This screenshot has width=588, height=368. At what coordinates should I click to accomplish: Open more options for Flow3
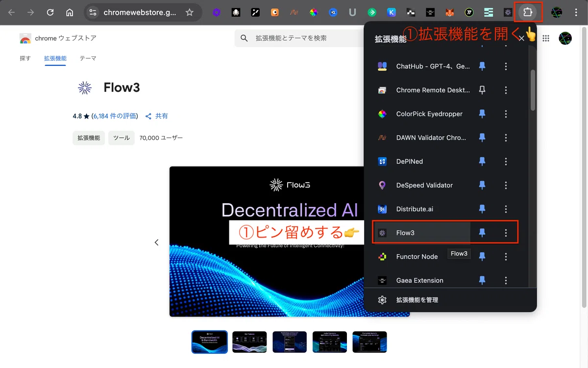click(506, 233)
